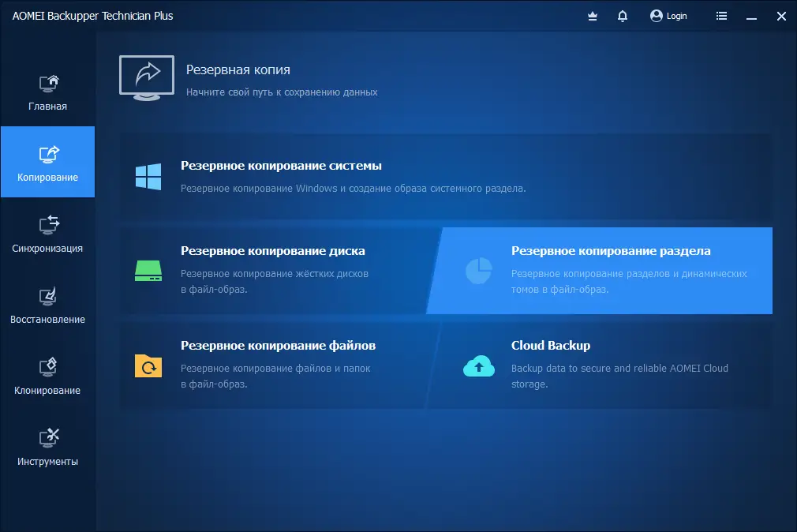The width and height of the screenshot is (797, 532).
Task: Click description 'Резервное копирование файлов и папок'
Action: 275,369
